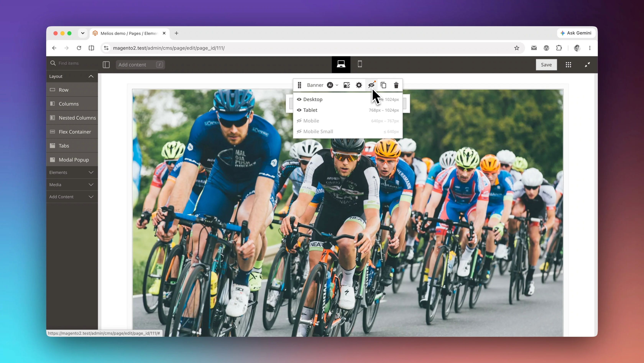The image size is (644, 363).
Task: Select Flex Container layout item
Action: pos(72,132)
